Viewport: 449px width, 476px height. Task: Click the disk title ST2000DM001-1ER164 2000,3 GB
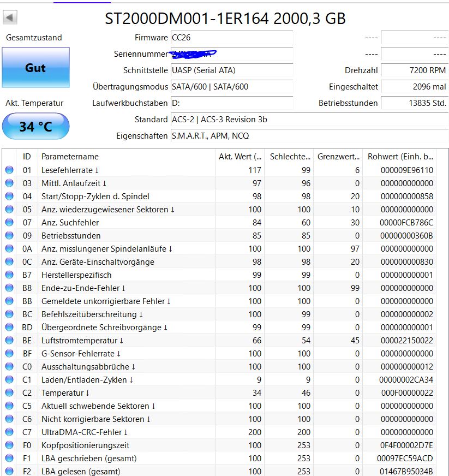(225, 19)
